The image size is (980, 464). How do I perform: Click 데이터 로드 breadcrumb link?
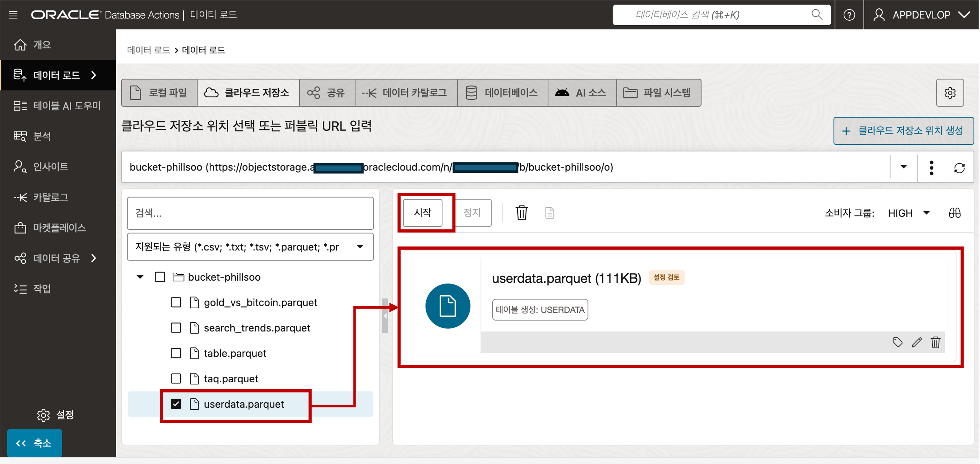pos(148,50)
